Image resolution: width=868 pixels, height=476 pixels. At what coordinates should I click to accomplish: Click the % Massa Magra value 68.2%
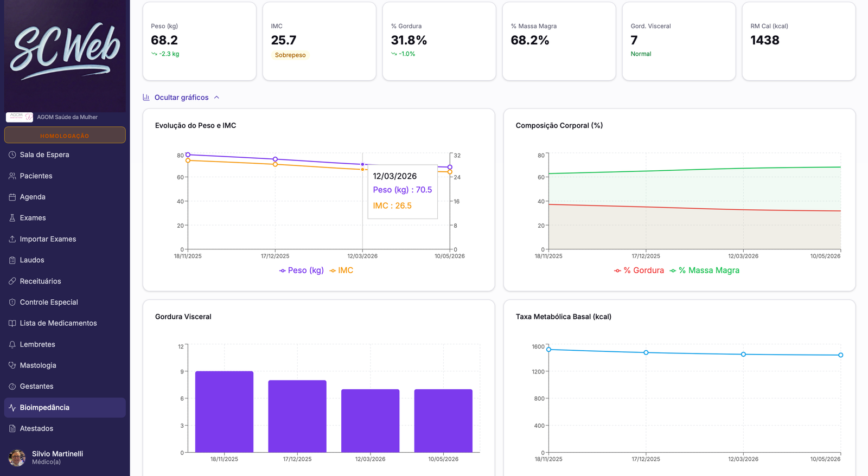coord(530,40)
